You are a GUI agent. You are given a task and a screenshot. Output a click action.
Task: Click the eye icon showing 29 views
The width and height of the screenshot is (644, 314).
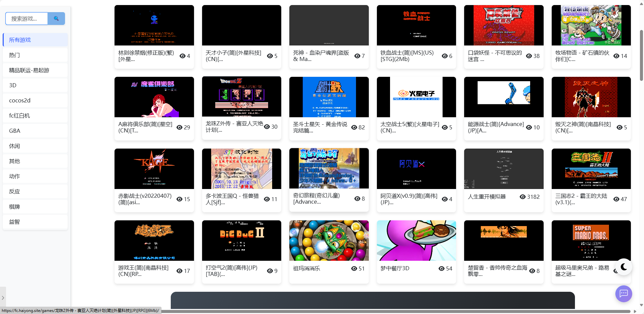180,127
